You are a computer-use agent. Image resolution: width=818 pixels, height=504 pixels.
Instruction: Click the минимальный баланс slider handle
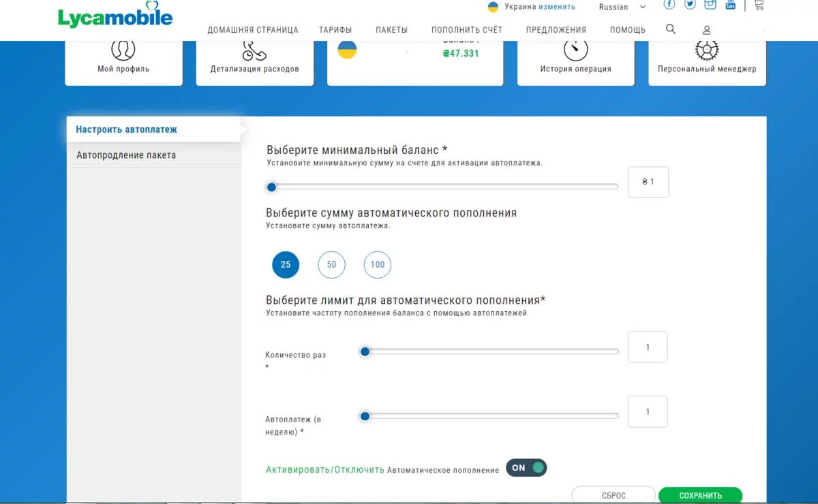(271, 187)
